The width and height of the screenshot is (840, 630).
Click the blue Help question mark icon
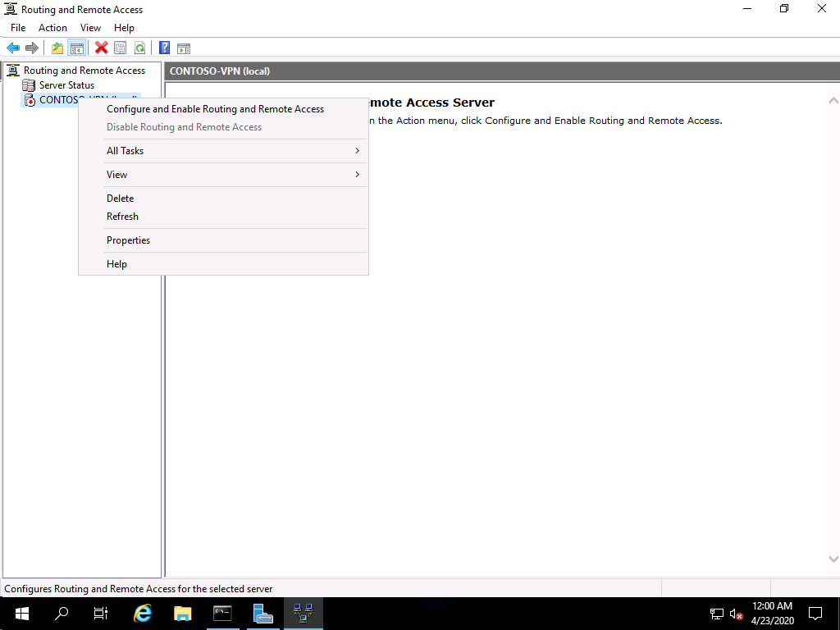pyautogui.click(x=164, y=48)
